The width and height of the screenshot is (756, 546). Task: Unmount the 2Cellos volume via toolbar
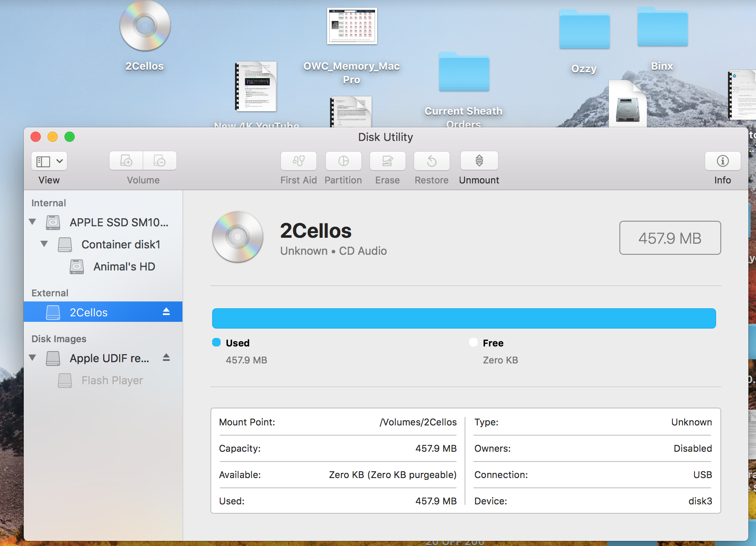point(479,161)
